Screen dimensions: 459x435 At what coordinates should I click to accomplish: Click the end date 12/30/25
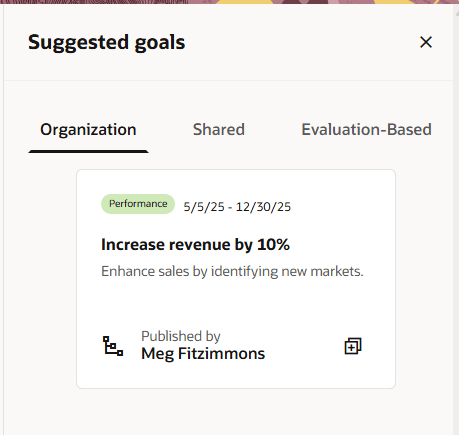pos(263,207)
